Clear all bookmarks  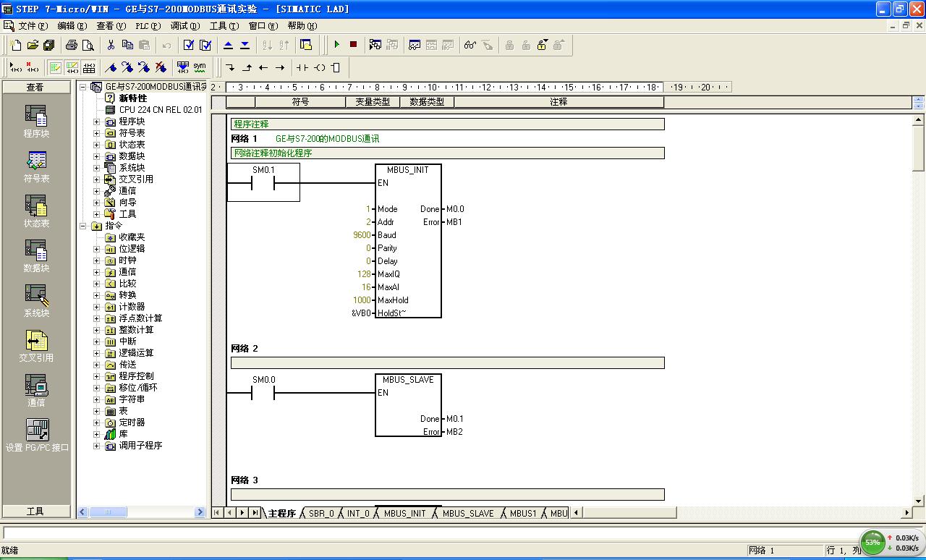pos(161,67)
